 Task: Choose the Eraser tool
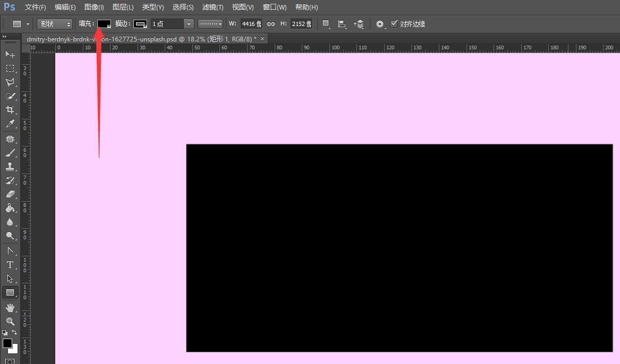click(10, 194)
